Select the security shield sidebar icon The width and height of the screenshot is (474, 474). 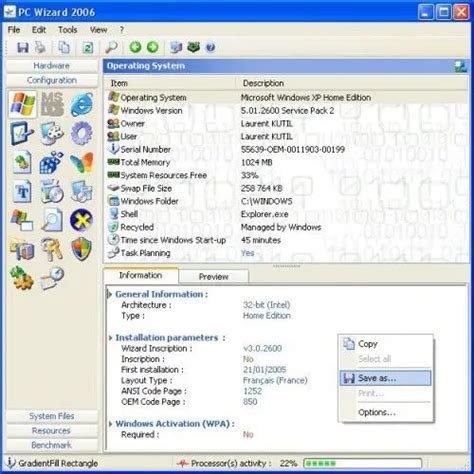81,249
